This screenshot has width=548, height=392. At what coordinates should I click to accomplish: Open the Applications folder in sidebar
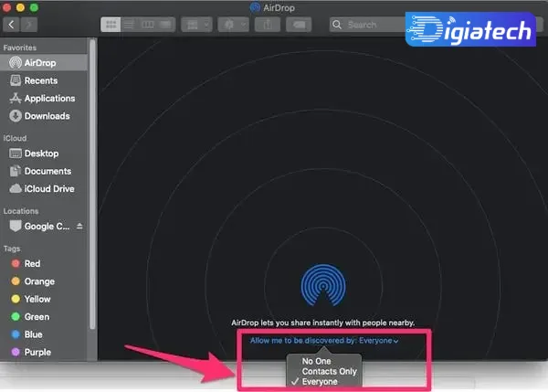pyautogui.click(x=43, y=99)
